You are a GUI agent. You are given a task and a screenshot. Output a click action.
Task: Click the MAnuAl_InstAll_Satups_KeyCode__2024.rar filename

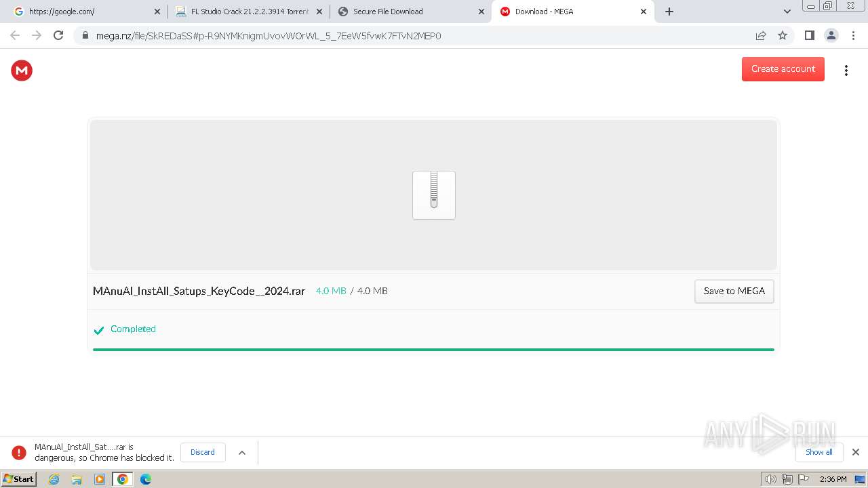tap(199, 291)
